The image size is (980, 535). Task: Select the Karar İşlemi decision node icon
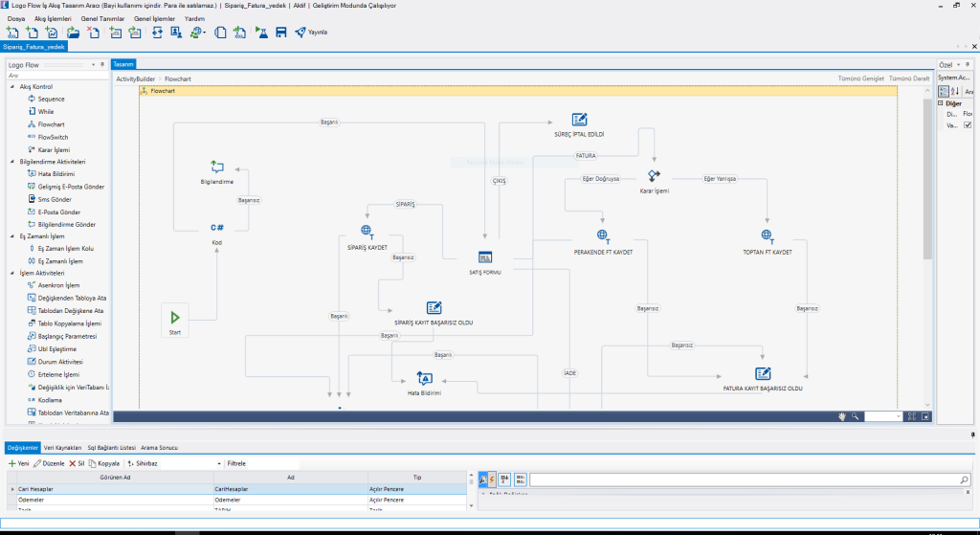pyautogui.click(x=654, y=175)
